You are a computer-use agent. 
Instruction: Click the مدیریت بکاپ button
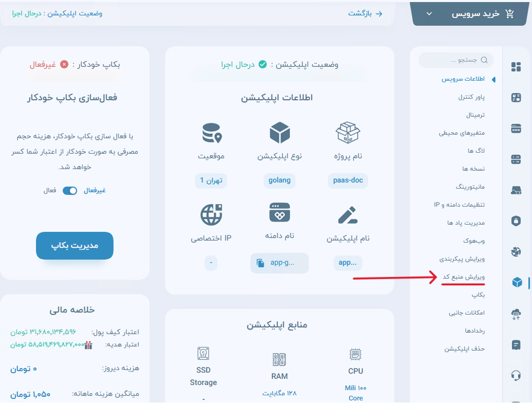click(75, 246)
